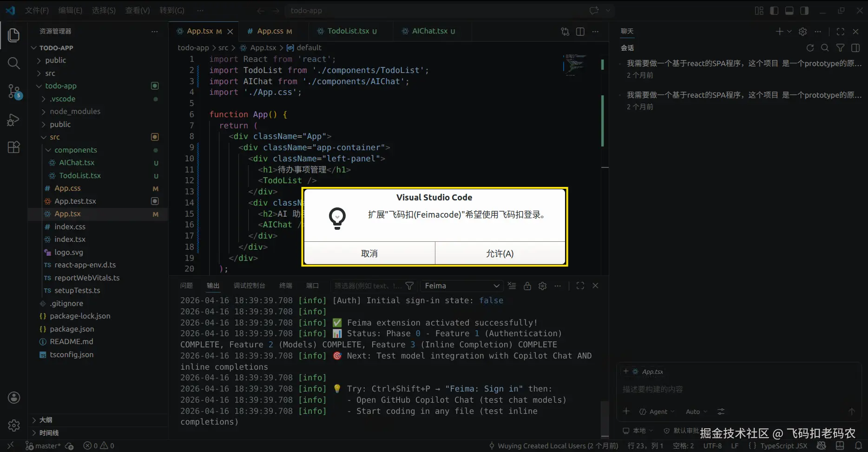The width and height of the screenshot is (868, 452).
Task: Open the Search view in the activity bar
Action: pos(14,63)
